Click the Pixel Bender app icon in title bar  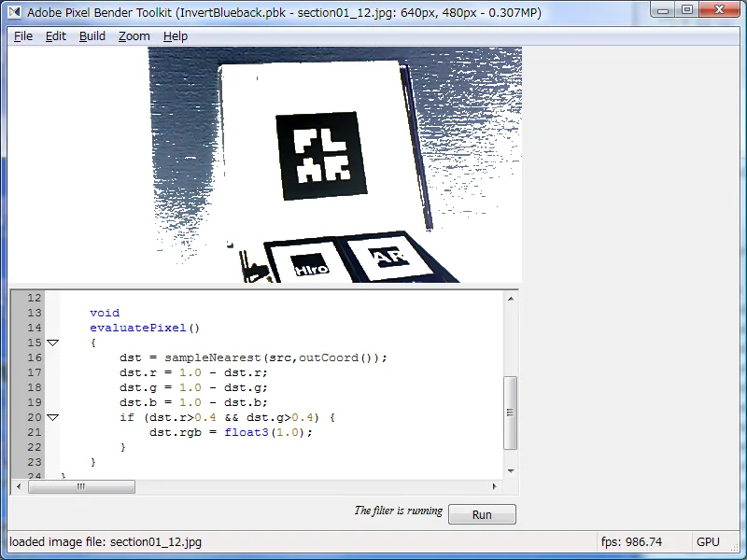pyautogui.click(x=15, y=12)
